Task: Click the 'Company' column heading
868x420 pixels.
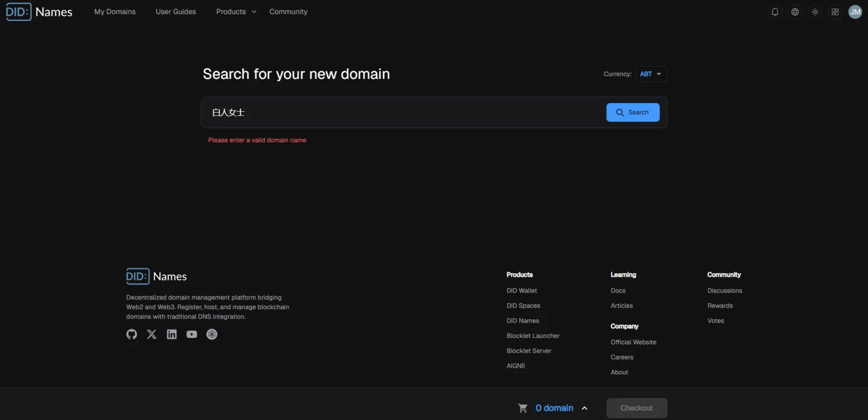Action: [x=624, y=326]
